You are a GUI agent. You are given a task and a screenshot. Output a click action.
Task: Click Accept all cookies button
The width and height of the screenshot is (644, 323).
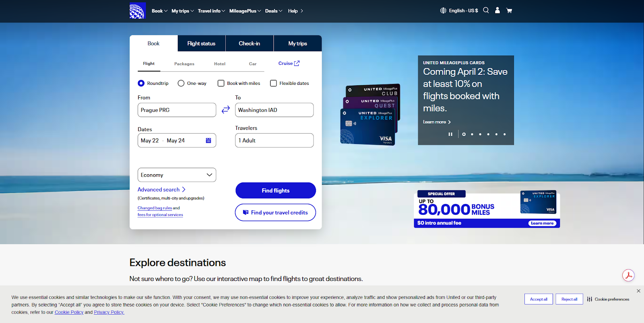[x=539, y=299]
